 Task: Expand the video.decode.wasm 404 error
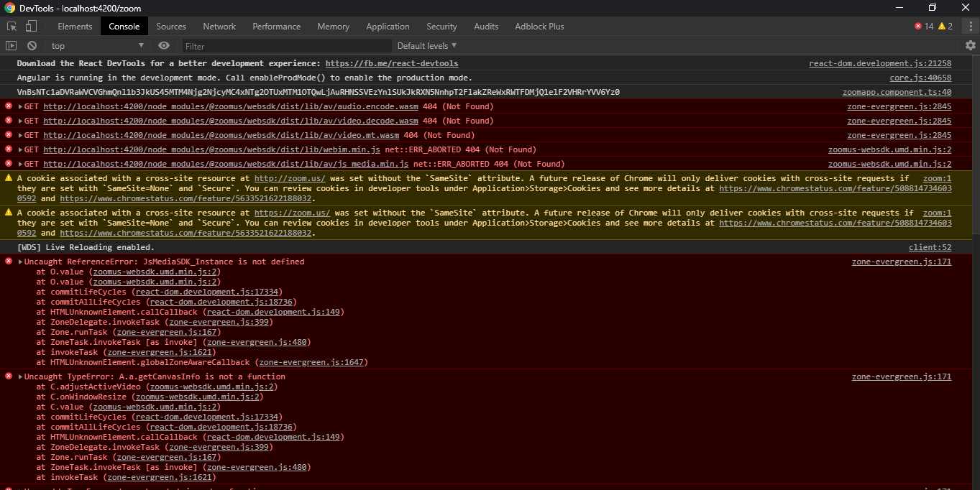point(21,121)
